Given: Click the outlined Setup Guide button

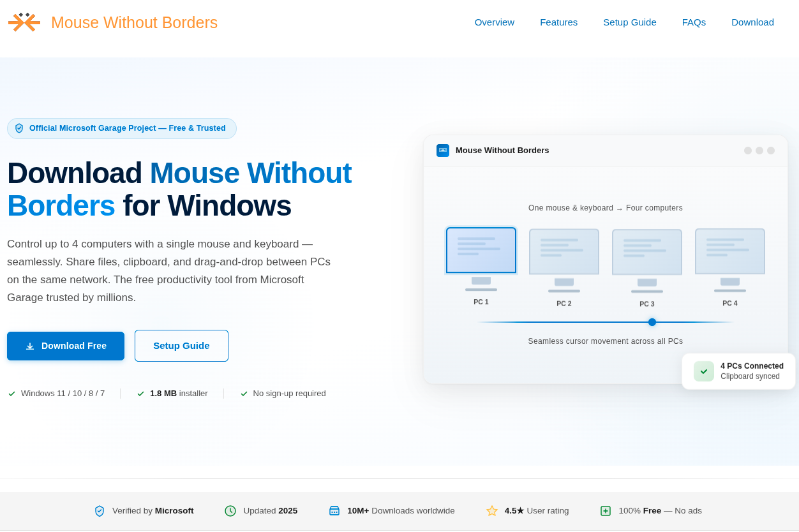Looking at the screenshot, I should point(181,346).
